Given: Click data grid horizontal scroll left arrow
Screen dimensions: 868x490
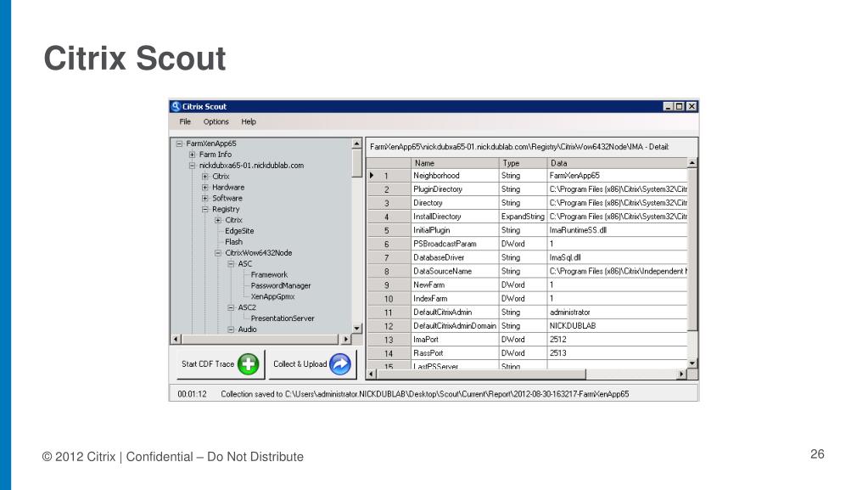Looking at the screenshot, I should tap(372, 375).
